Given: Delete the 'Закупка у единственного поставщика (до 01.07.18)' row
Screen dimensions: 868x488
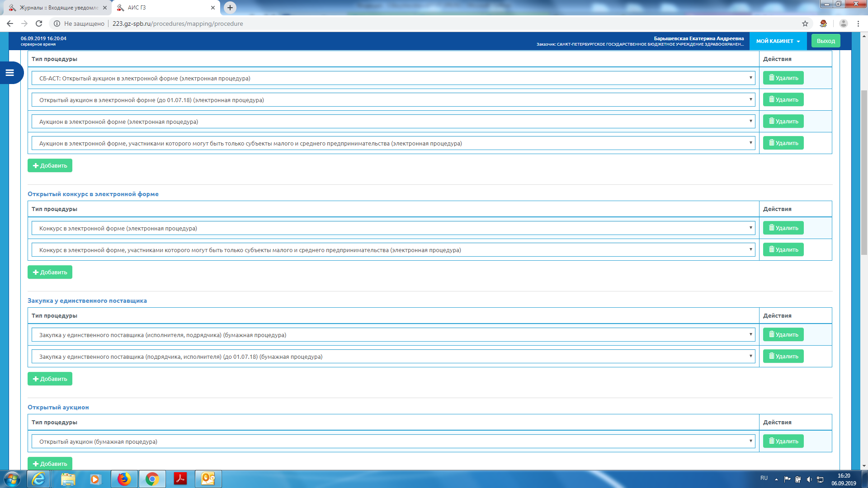Looking at the screenshot, I should click(783, 357).
